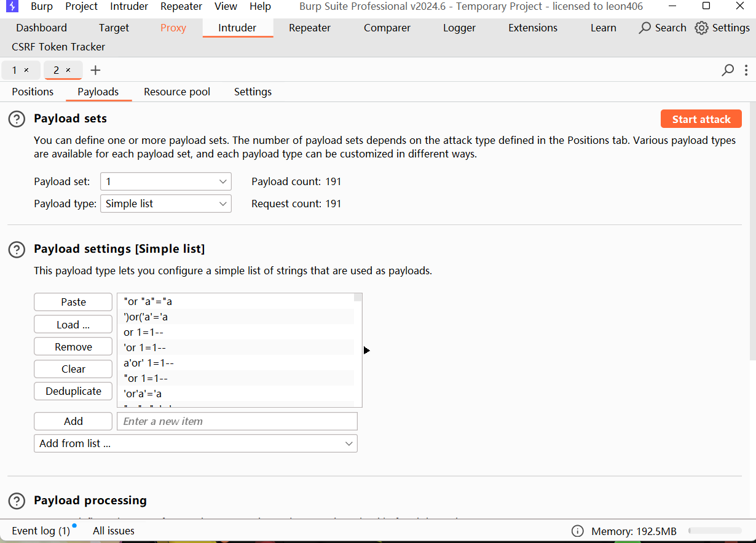This screenshot has height=543, width=756.
Task: Open the Payload type dropdown
Action: tap(165, 204)
